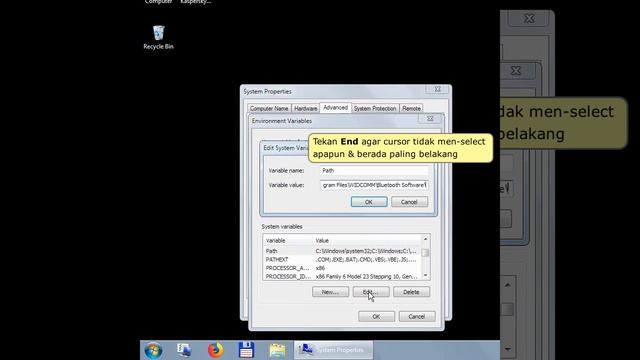Viewport: 640px width, 360px height.
Task: Confirm with OK in Edit System Variable
Action: pos(369,202)
